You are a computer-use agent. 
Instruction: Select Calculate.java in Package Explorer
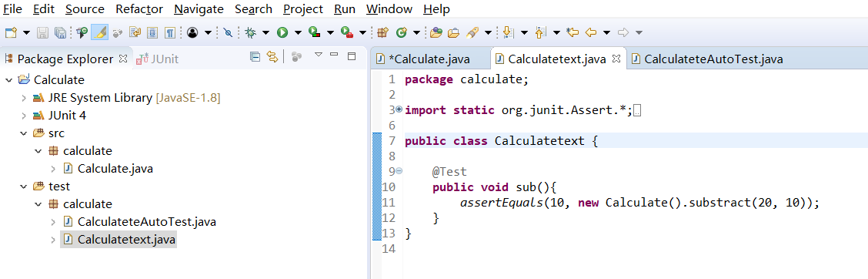coord(115,169)
